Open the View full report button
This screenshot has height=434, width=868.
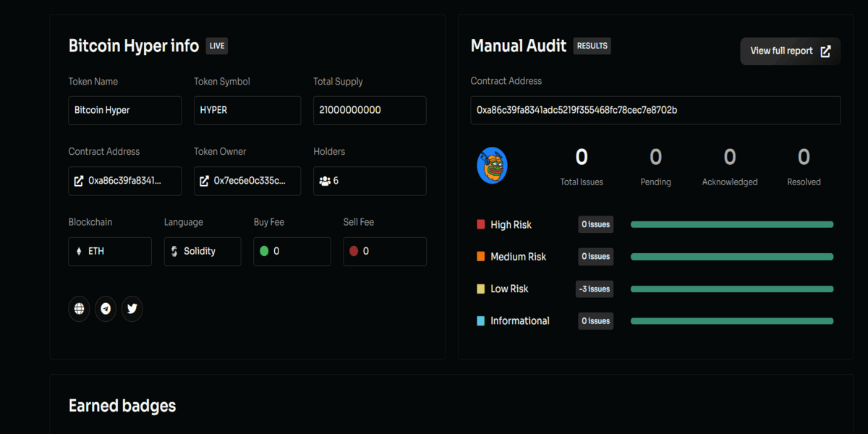(790, 51)
